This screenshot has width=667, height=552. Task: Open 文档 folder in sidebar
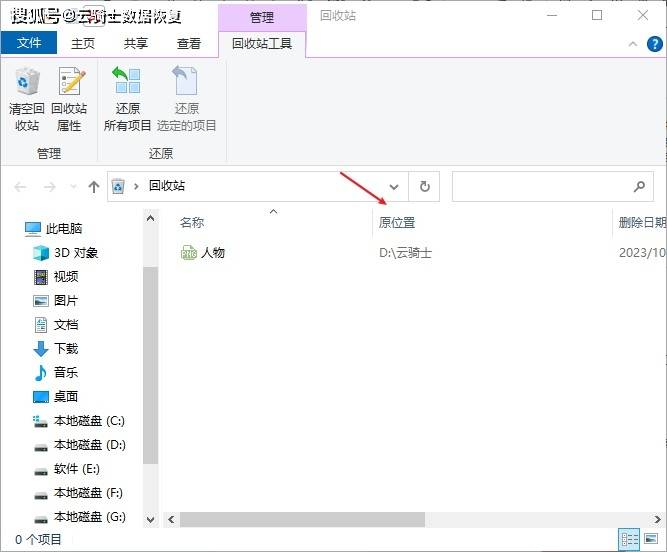56,325
